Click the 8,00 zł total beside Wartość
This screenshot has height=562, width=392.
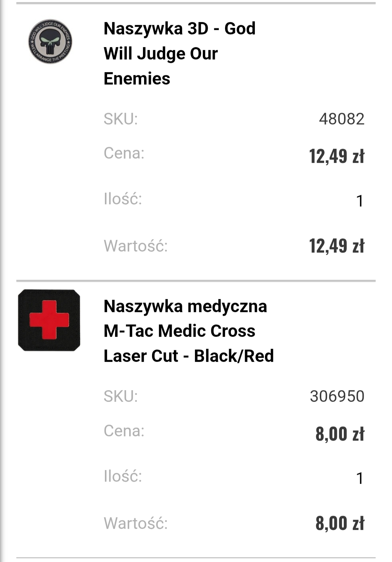point(340,523)
